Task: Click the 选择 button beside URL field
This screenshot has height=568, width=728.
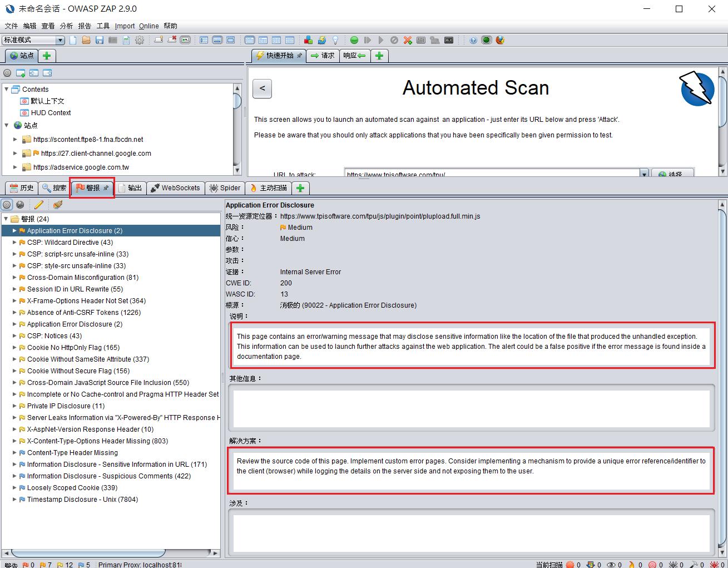Action: [x=672, y=173]
